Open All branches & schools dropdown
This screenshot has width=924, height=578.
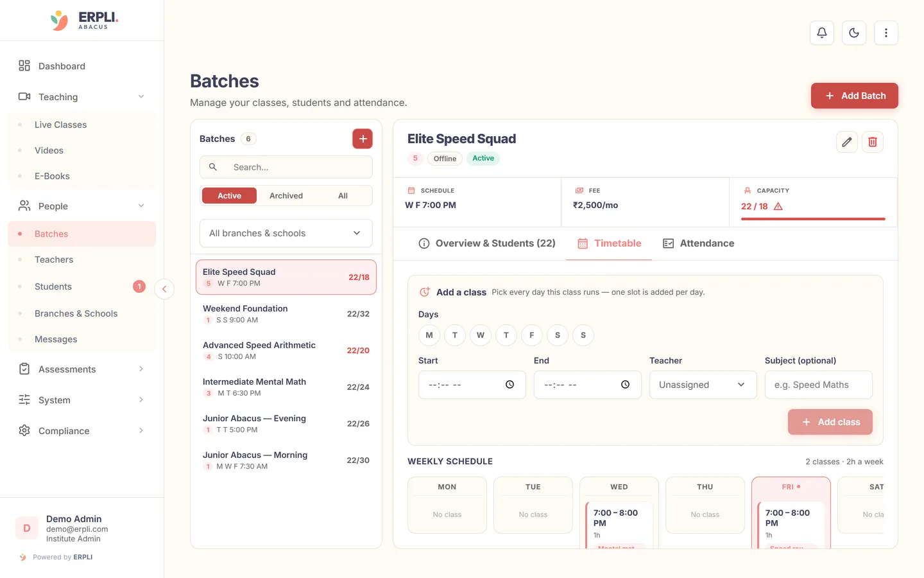pos(286,233)
